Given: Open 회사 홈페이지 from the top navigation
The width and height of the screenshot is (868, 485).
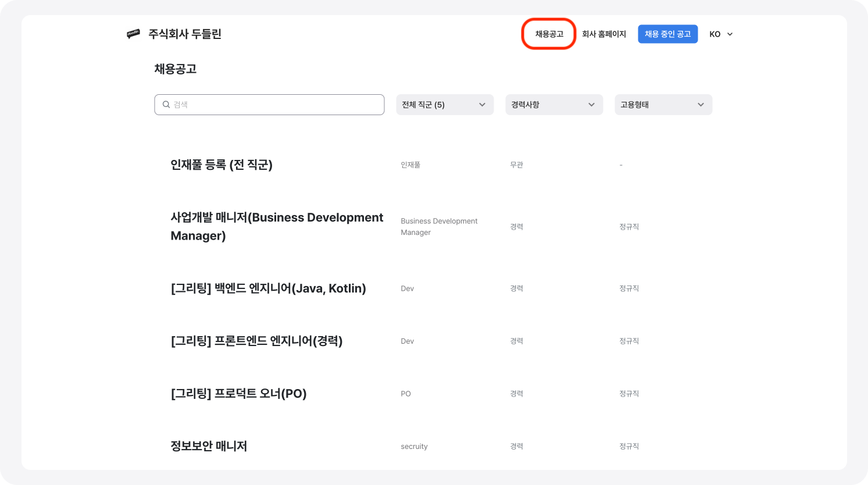Looking at the screenshot, I should tap(604, 34).
